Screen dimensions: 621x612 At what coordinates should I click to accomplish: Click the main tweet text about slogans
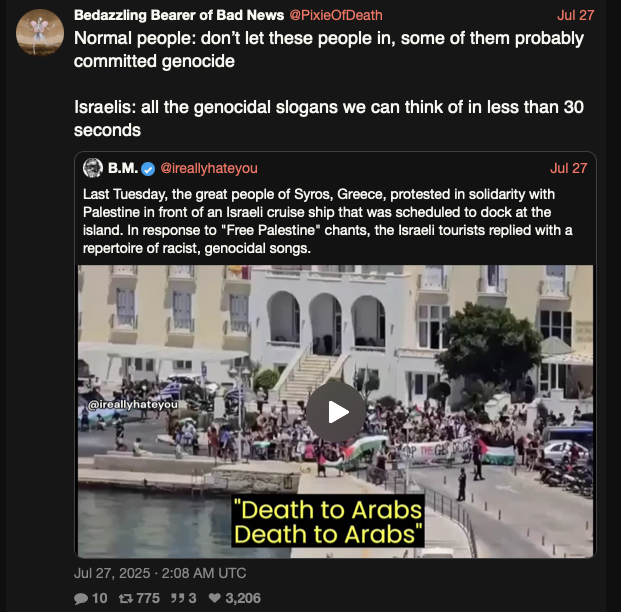[x=329, y=84]
